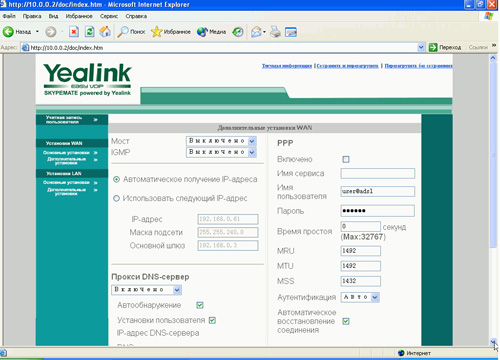Click the Переход go button

pos(445,48)
